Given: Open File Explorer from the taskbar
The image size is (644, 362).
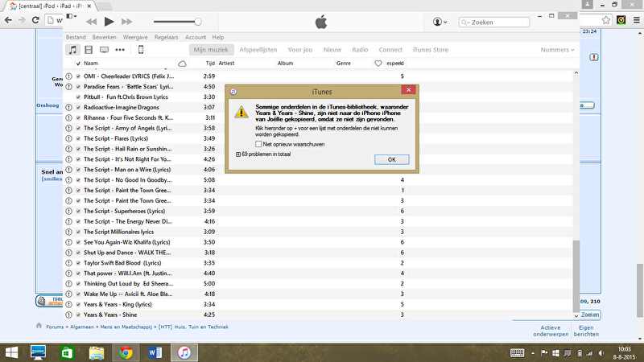Looking at the screenshot, I should point(97,352).
